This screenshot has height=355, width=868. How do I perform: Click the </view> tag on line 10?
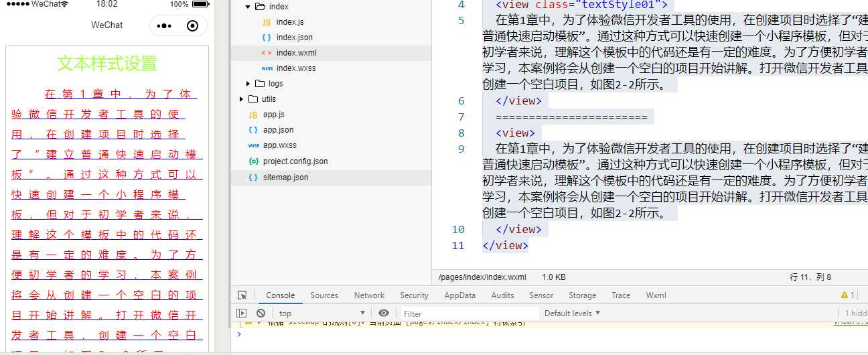pyautogui.click(x=518, y=230)
